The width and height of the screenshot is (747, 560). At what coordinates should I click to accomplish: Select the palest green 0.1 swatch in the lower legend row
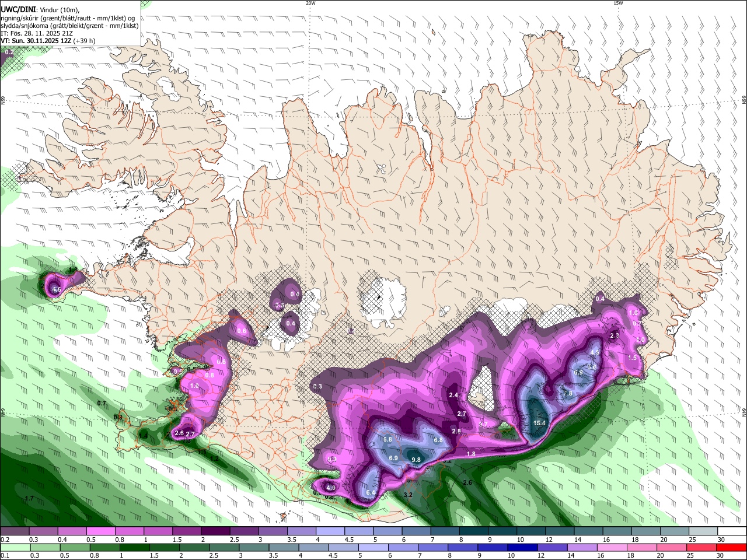[15, 547]
